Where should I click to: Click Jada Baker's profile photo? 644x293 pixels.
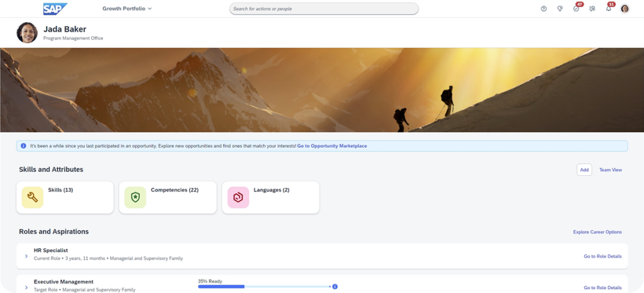[27, 33]
